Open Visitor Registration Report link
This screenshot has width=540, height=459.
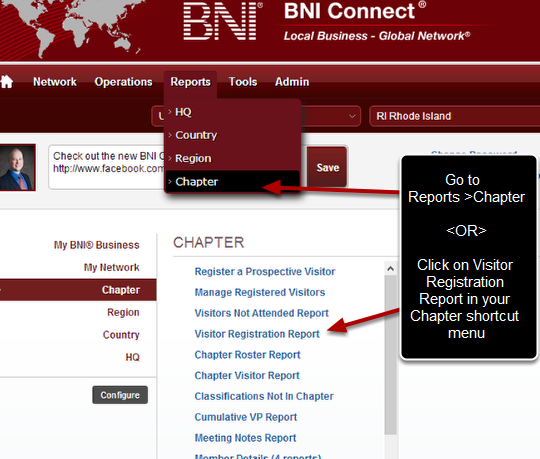pyautogui.click(x=257, y=334)
